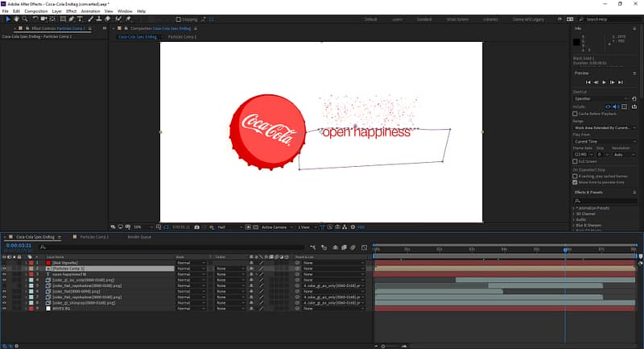Open the Graph Editor icon
The height and width of the screenshot is (349, 644).
pos(364,247)
